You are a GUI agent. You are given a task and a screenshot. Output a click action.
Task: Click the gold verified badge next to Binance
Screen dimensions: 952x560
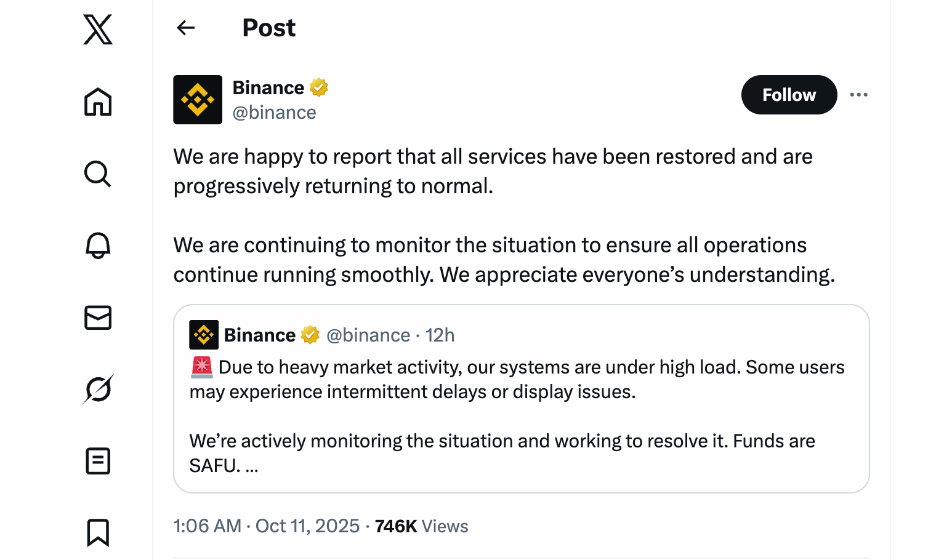click(319, 87)
